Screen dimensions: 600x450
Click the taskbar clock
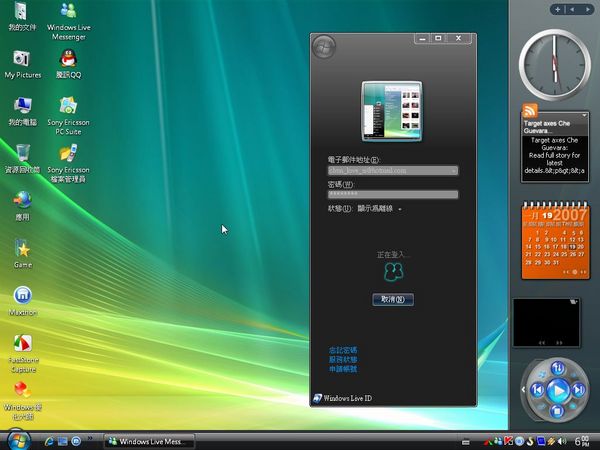click(x=582, y=442)
